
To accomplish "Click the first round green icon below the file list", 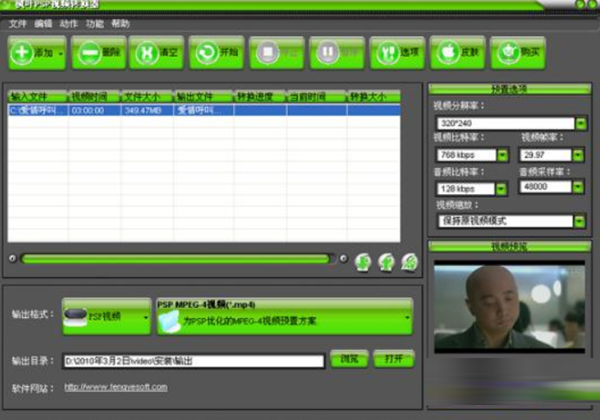I will [362, 261].
